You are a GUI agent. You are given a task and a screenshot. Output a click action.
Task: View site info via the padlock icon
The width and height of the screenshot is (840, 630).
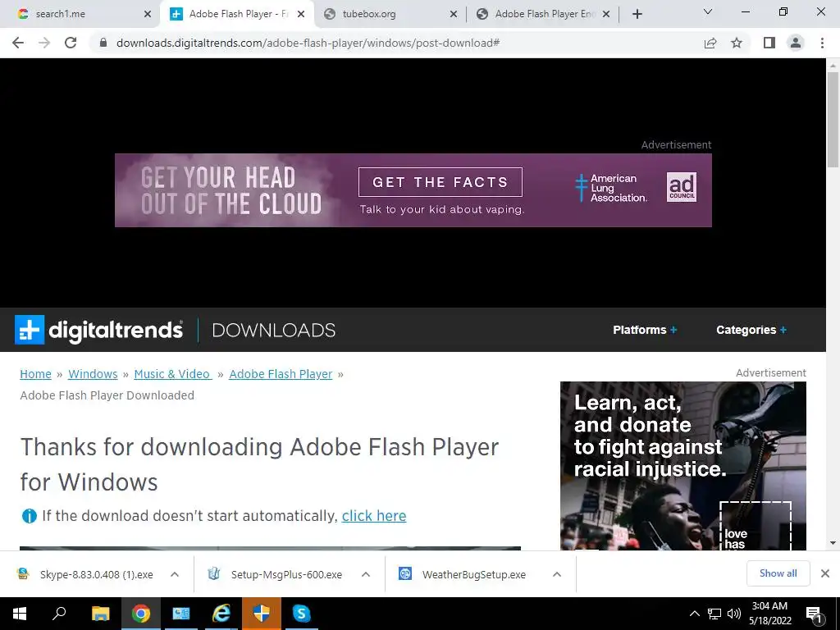[x=103, y=43]
